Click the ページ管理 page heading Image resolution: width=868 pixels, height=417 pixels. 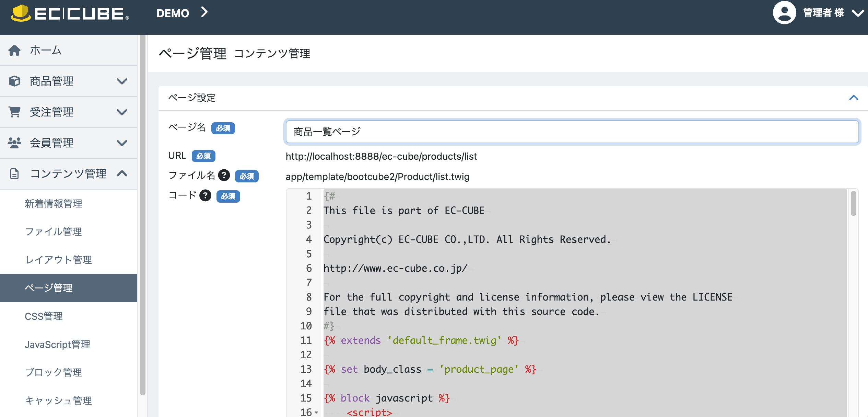point(192,54)
